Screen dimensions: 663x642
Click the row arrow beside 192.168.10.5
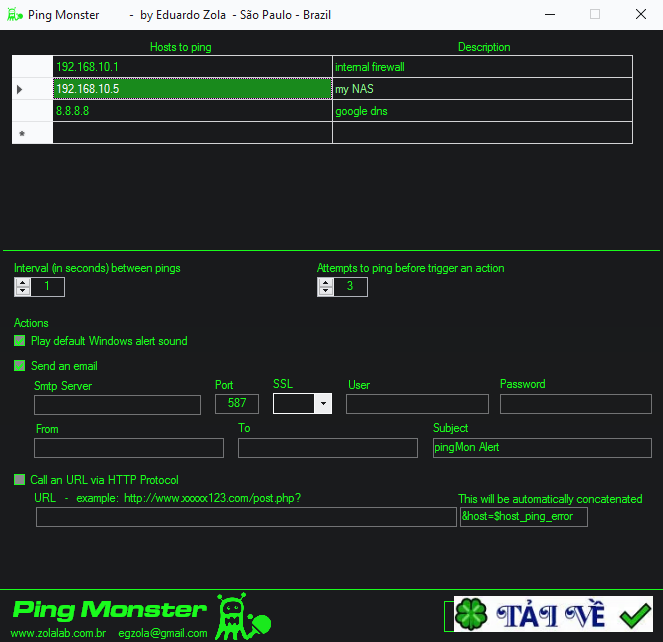(19, 89)
